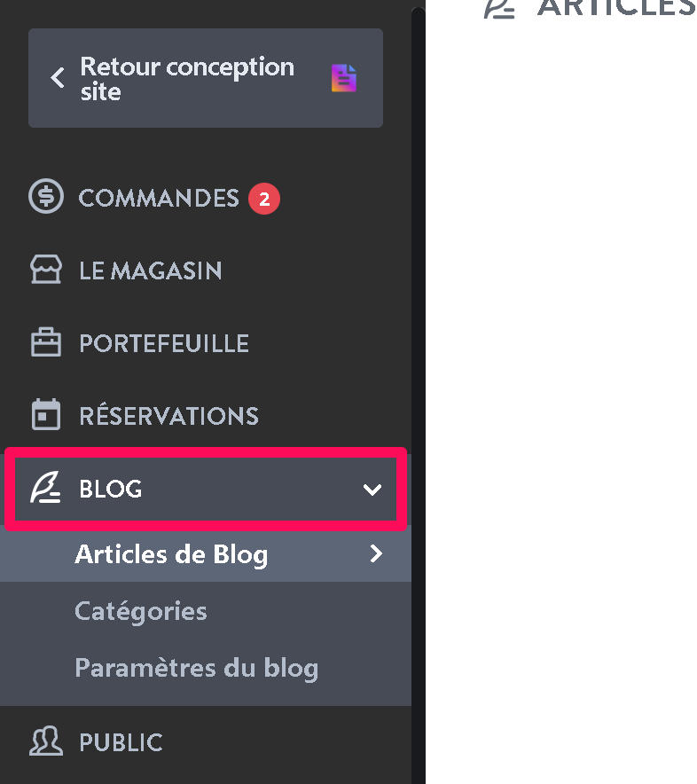This screenshot has height=784, width=697.
Task: Click the colorful page document icon
Action: tap(344, 78)
